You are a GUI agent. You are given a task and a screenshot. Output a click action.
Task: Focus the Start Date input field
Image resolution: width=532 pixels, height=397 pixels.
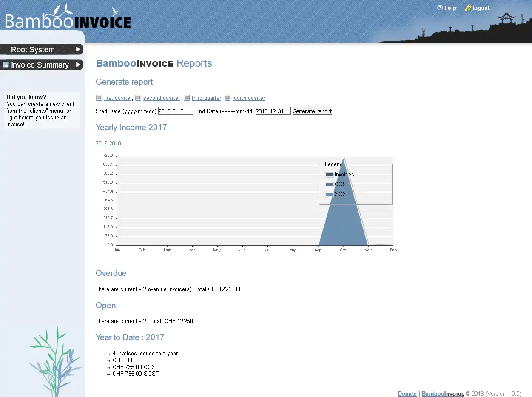(176, 111)
